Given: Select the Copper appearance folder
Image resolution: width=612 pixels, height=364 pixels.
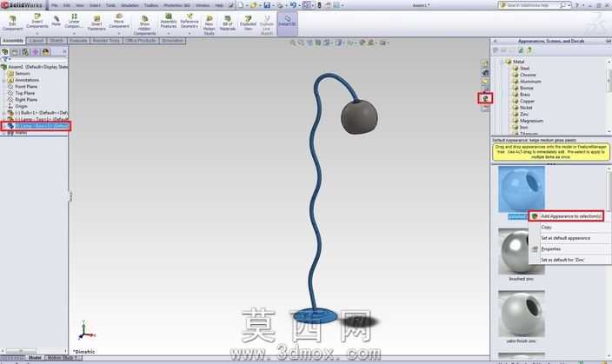Looking at the screenshot, I should (x=527, y=101).
